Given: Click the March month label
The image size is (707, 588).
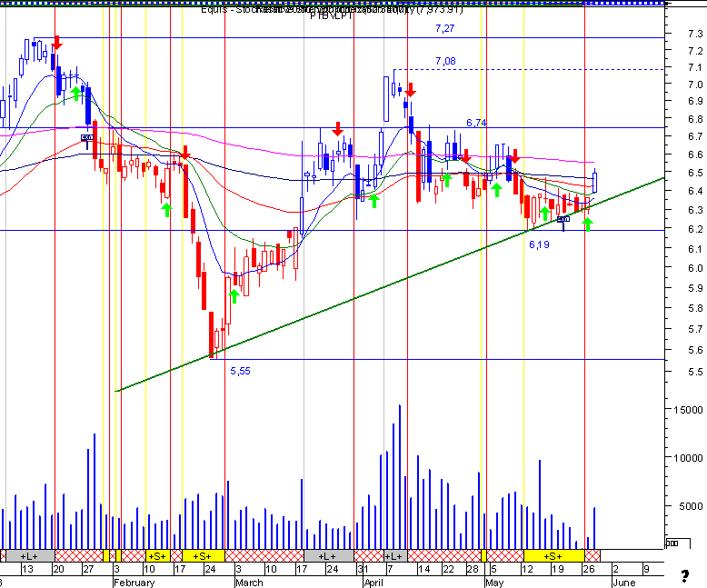Looking at the screenshot, I should [250, 583].
